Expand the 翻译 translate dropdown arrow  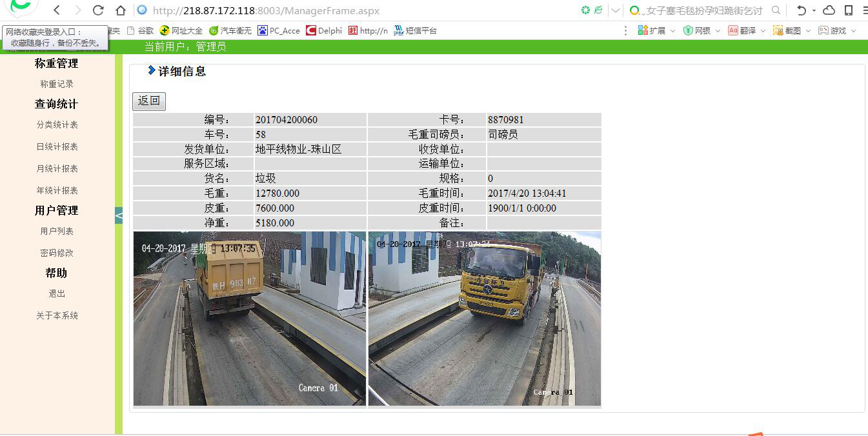pos(763,30)
